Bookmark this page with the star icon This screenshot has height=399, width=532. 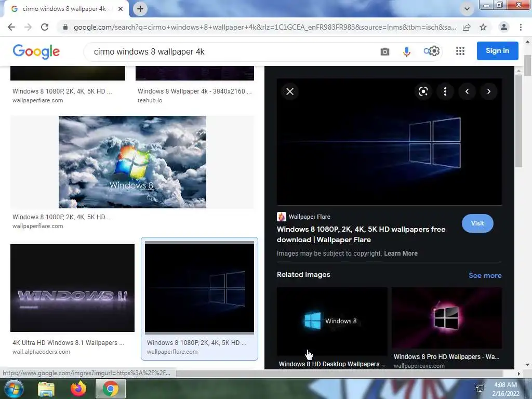(x=483, y=27)
